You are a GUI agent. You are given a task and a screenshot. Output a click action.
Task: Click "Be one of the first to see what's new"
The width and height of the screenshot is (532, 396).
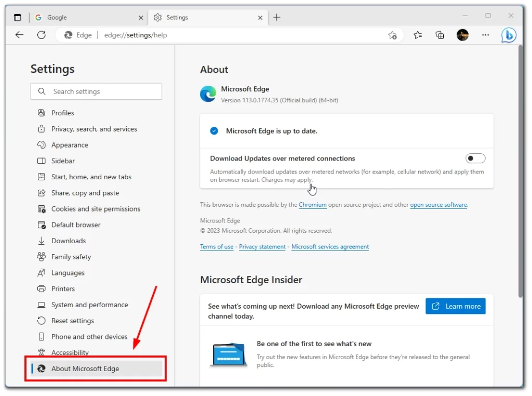pyautogui.click(x=314, y=344)
